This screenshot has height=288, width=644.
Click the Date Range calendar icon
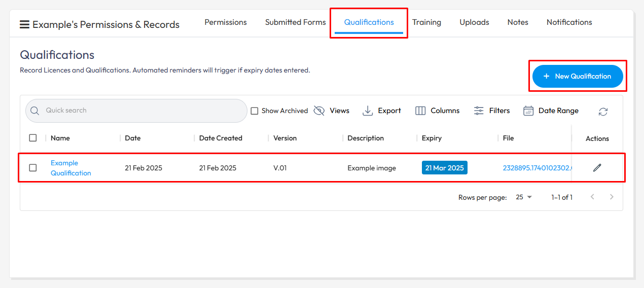(528, 111)
